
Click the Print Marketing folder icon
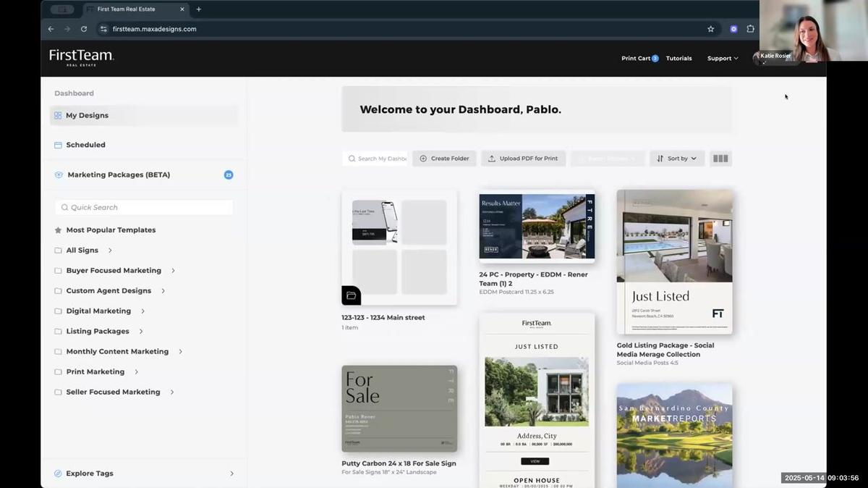pyautogui.click(x=58, y=372)
